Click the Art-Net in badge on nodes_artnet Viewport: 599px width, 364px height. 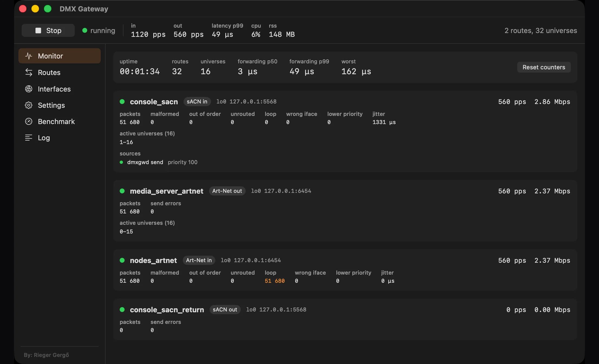pyautogui.click(x=199, y=260)
